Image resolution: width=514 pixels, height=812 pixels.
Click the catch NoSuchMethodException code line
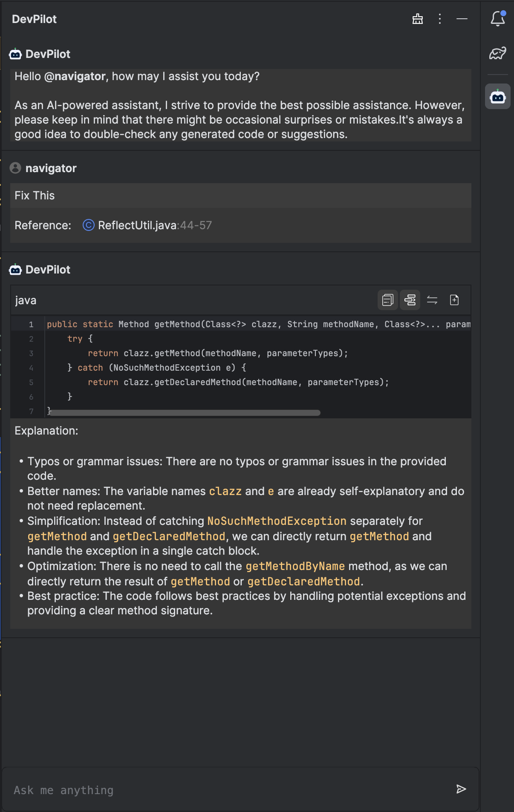pos(156,368)
